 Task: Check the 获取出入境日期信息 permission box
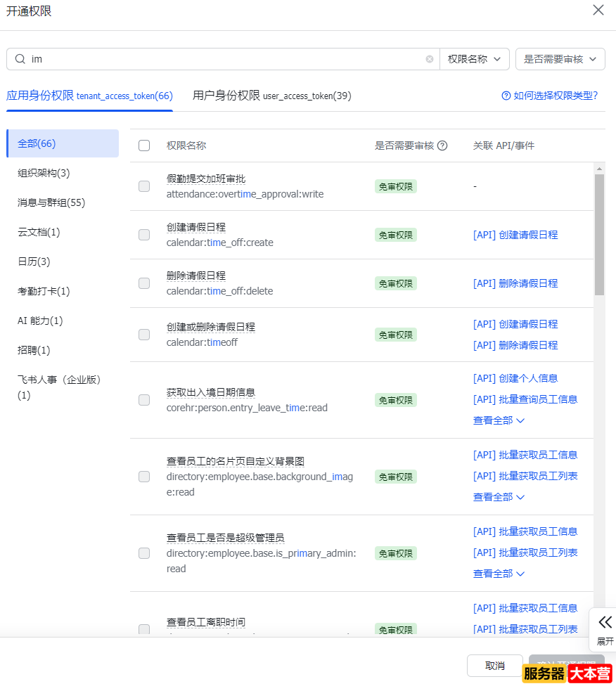click(x=144, y=400)
